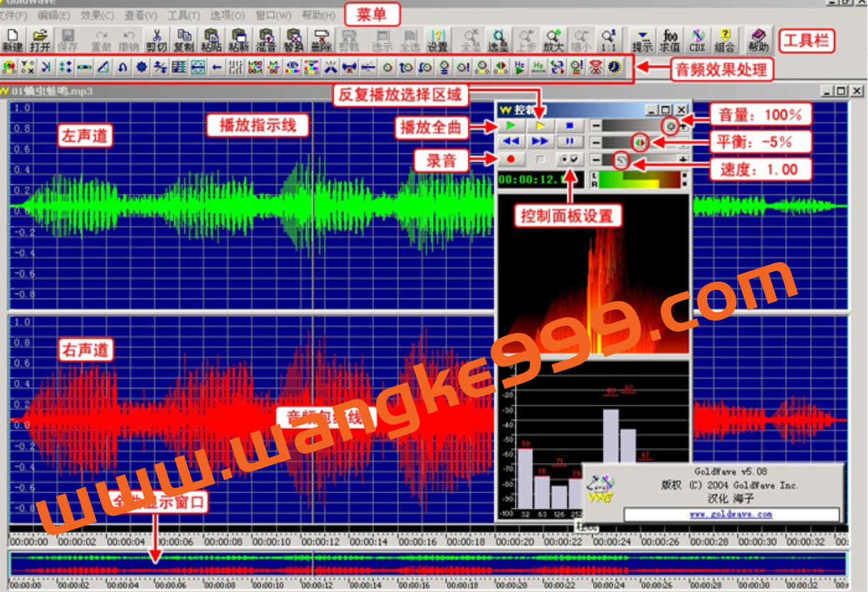
Task: Play the full song with green play button
Action: (x=511, y=125)
